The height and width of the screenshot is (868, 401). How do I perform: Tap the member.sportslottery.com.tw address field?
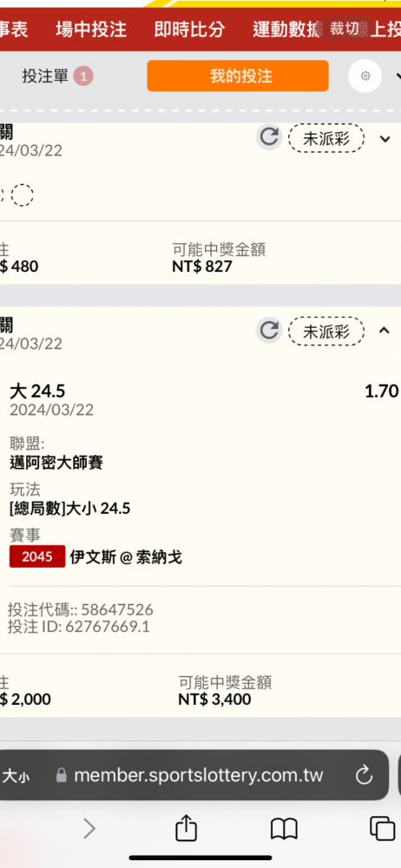point(198,775)
